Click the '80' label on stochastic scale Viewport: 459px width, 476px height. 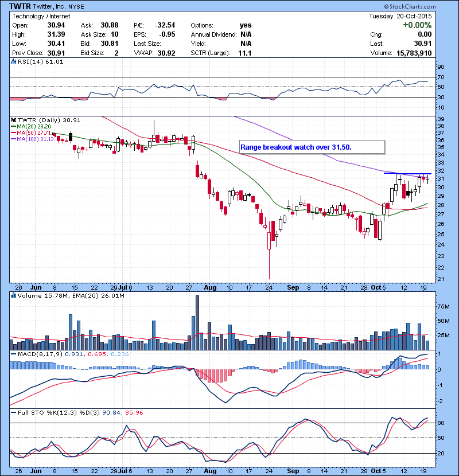441,423
